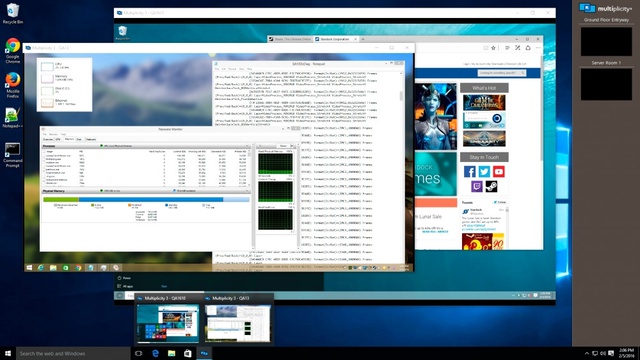Open Internet Explorer on the QA13 remote taskbar

coord(41,268)
